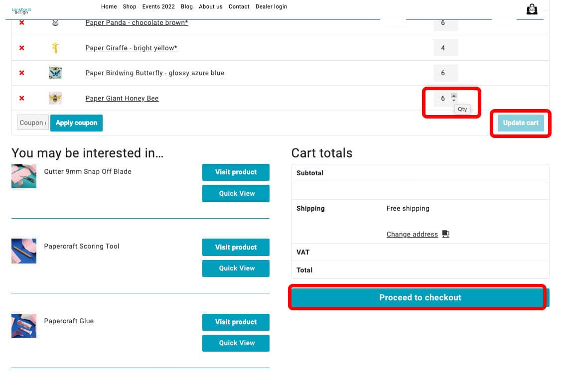Click the Giant Honey Bee thumbnail

tap(55, 98)
